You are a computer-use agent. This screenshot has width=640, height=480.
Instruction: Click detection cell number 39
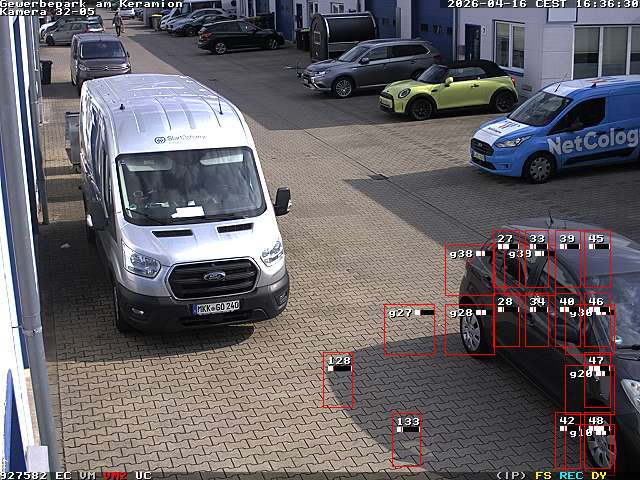coord(568,260)
